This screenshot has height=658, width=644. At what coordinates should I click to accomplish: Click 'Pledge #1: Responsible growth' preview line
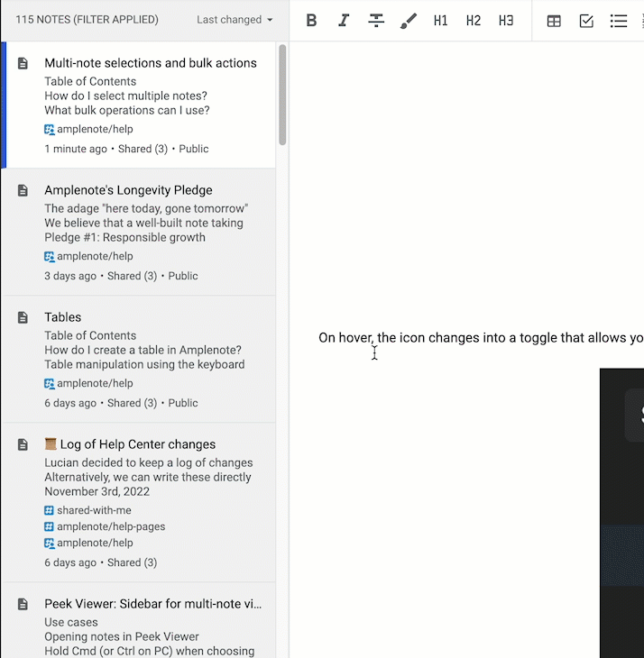[x=125, y=238]
